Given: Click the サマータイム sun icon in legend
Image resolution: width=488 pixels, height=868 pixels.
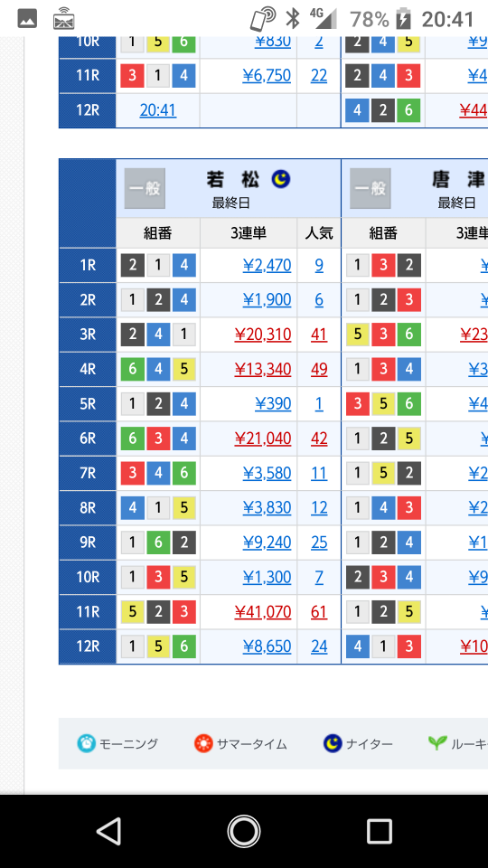Looking at the screenshot, I should pos(203,743).
